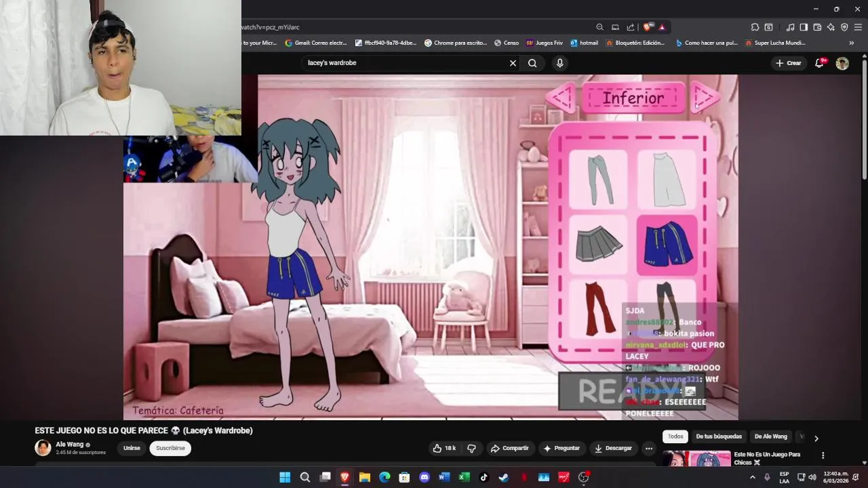
Task: Open the 'Juegos Friv' bookmark
Action: coord(545,43)
